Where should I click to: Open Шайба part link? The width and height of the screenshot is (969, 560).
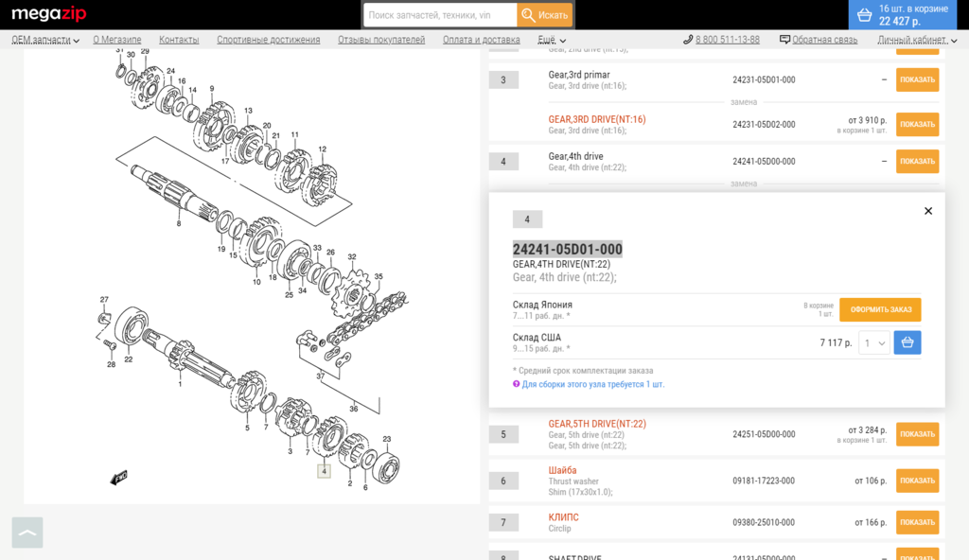tap(562, 470)
